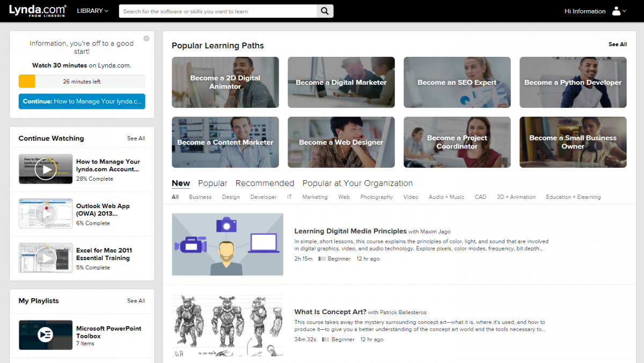Screen dimensions: 644x363
Task: Filter courses by Video
Action: (x=411, y=197)
